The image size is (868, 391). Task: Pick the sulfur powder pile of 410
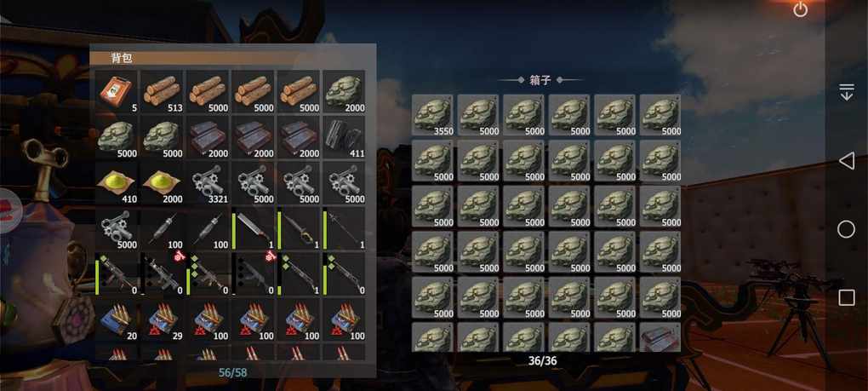[x=116, y=182]
